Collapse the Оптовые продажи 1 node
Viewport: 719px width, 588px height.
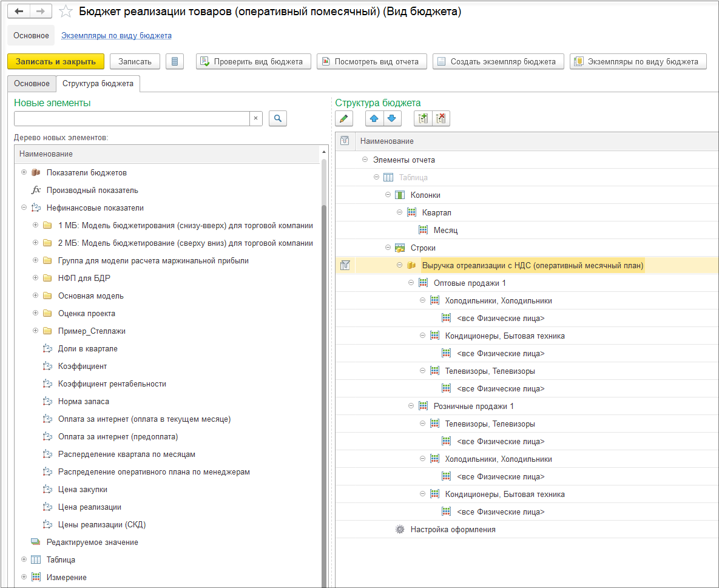[x=411, y=283]
